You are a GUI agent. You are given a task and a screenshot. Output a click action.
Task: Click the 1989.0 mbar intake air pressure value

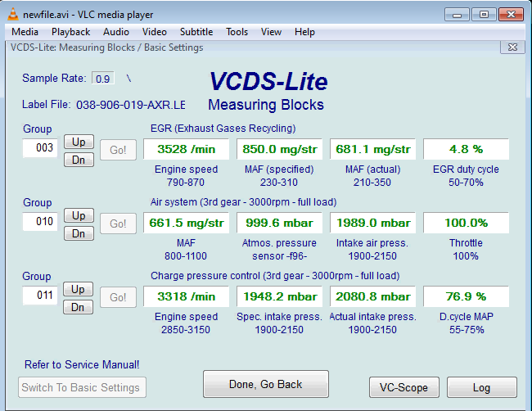[x=372, y=223]
